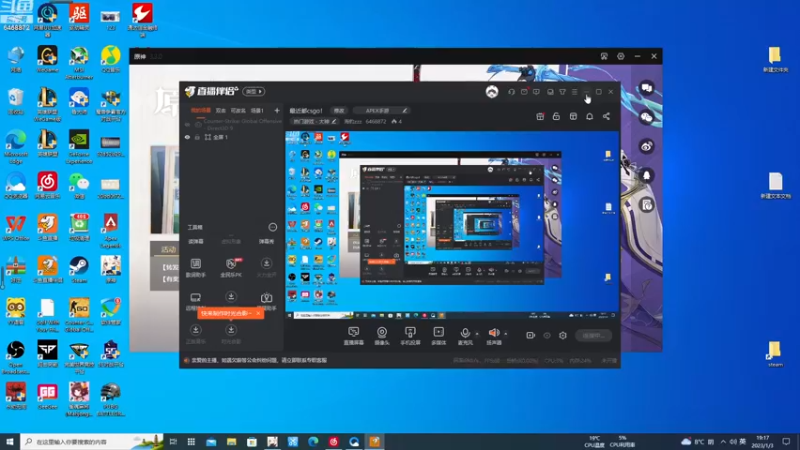
Task: Open the Weibo icon in 原神 sidebar
Action: (x=646, y=147)
